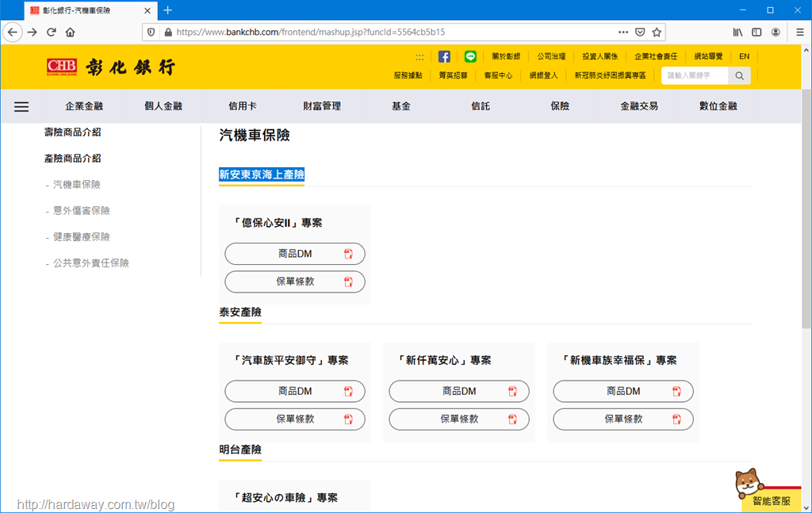Open 商品DM for 汽車族平安御守 專案
The height and width of the screenshot is (513, 812).
[x=295, y=392]
